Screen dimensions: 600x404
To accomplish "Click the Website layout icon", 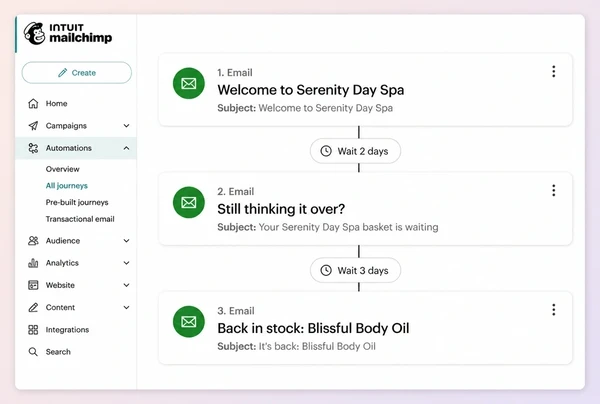I will [33, 285].
